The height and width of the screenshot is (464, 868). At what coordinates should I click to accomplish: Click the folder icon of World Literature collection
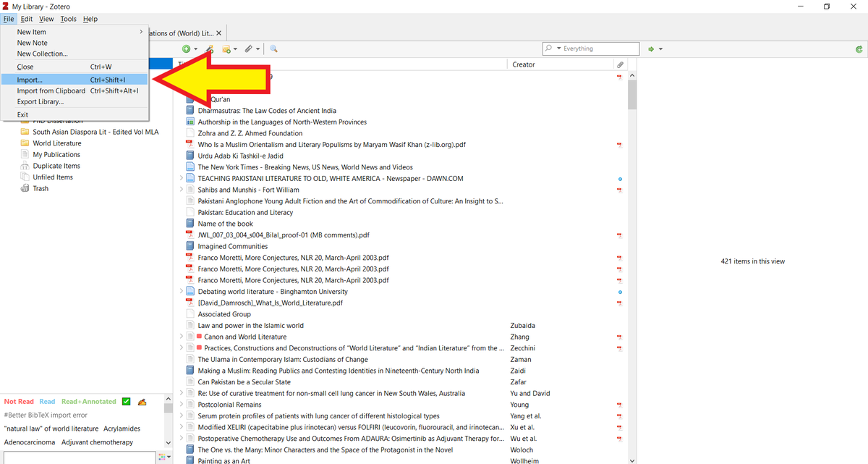25,143
